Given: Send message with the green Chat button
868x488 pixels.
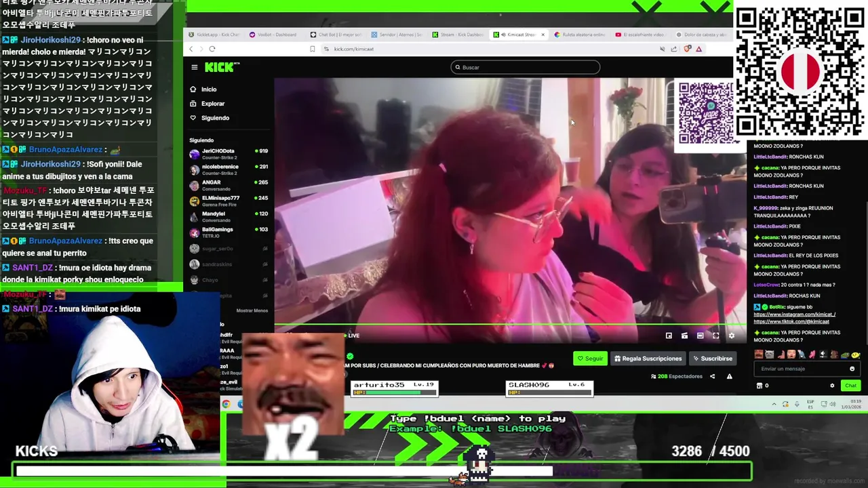Looking at the screenshot, I should click(x=850, y=386).
